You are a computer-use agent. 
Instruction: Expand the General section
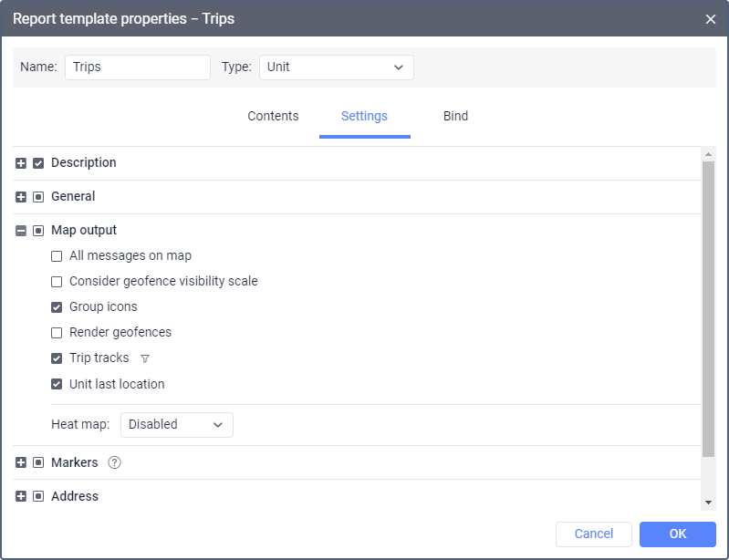coord(21,197)
